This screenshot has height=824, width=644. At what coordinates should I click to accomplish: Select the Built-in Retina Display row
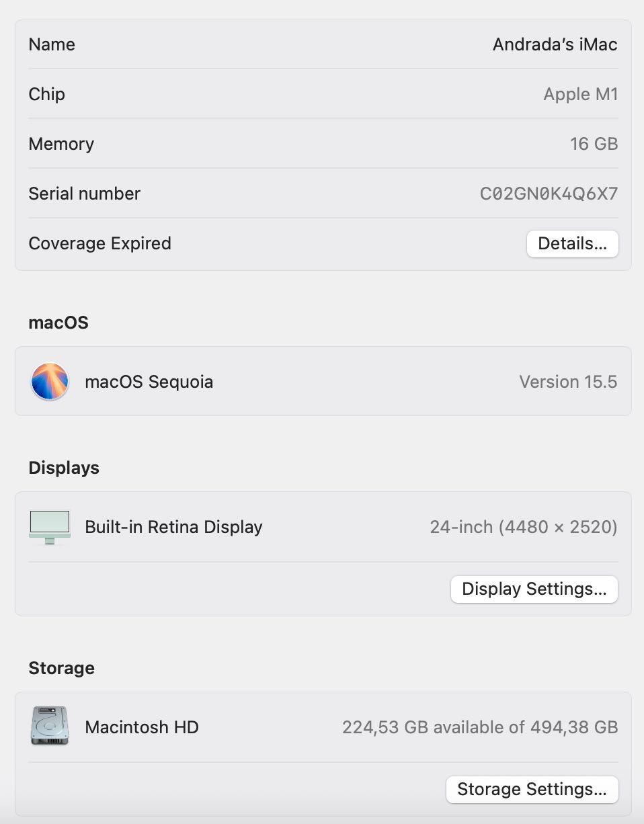coord(323,527)
